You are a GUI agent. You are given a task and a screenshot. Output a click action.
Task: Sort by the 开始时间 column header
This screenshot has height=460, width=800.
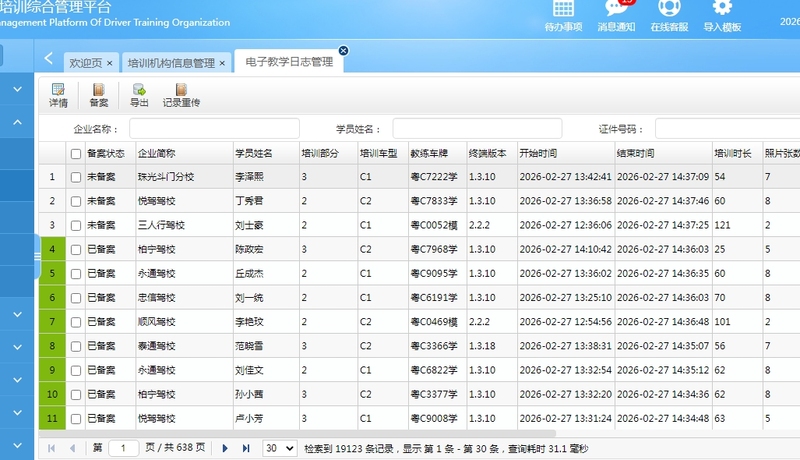538,154
